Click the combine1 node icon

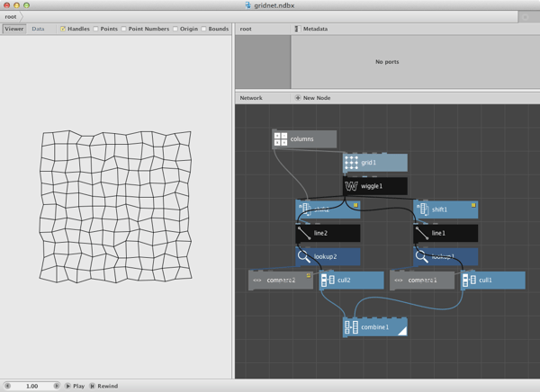click(x=351, y=327)
